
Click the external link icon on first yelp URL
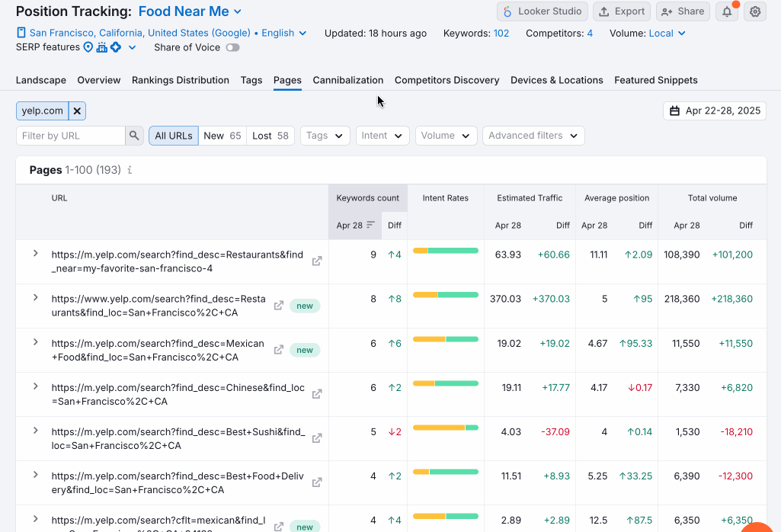(x=316, y=260)
